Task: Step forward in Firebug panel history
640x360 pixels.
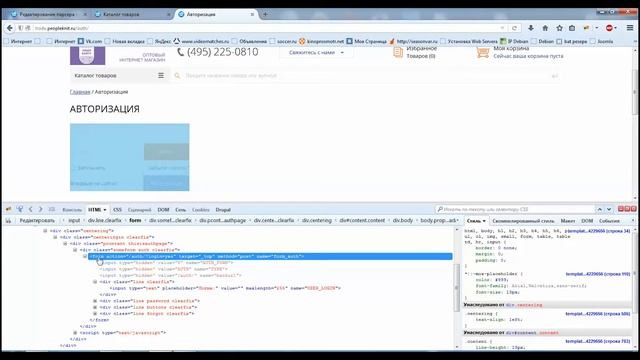Action: [40, 209]
